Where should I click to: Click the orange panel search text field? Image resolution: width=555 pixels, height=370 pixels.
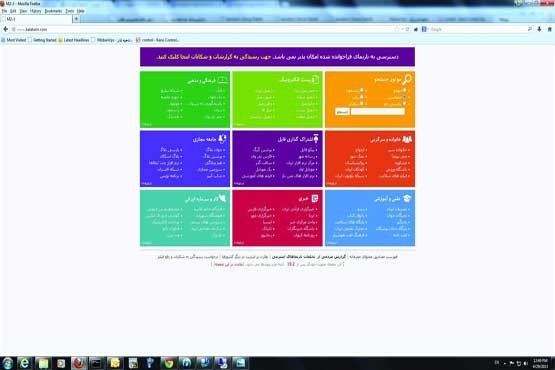point(378,112)
